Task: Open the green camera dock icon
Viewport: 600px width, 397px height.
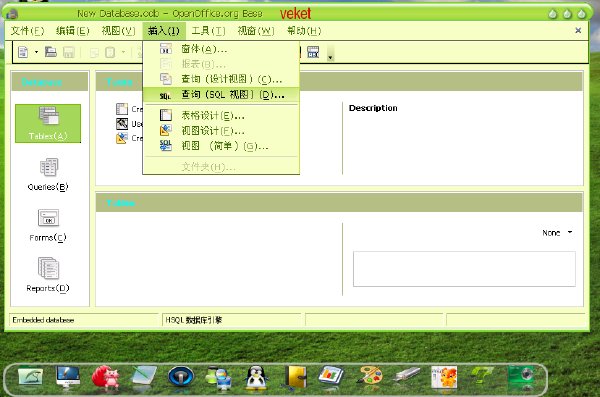Action: (520, 376)
